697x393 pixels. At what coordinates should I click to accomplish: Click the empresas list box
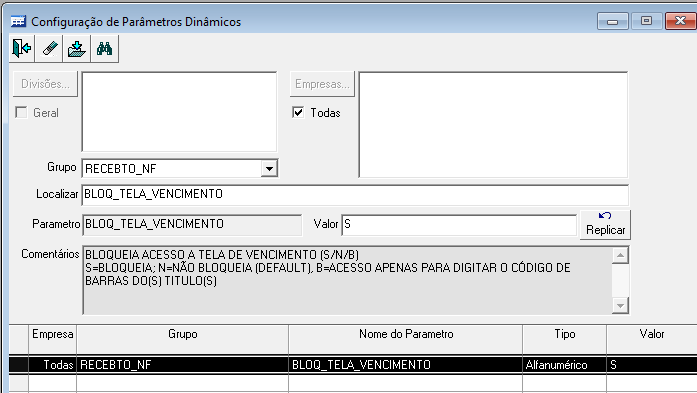pyautogui.click(x=493, y=124)
